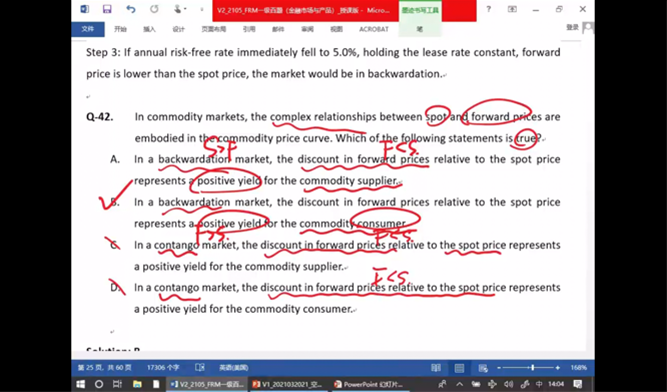This screenshot has width=667, height=392.
Task: Zoom in with the plus icon
Action: (558, 368)
